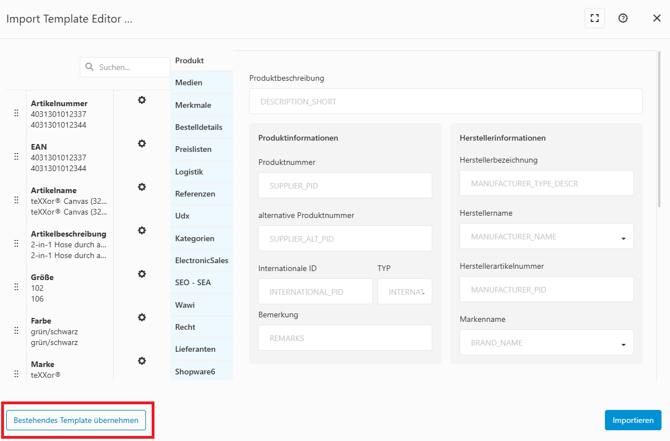This screenshot has height=441, width=670.
Task: Click drag handle beside Marke entry
Action: click(16, 372)
